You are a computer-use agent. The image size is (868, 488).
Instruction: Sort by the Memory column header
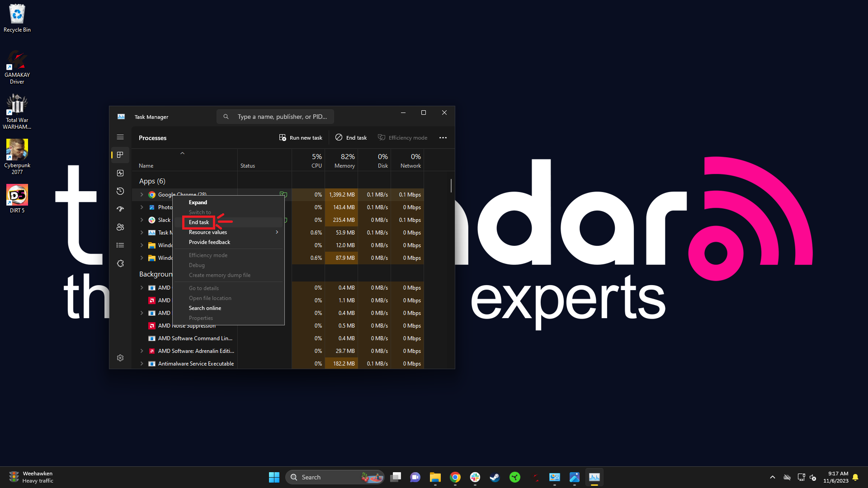(341, 160)
